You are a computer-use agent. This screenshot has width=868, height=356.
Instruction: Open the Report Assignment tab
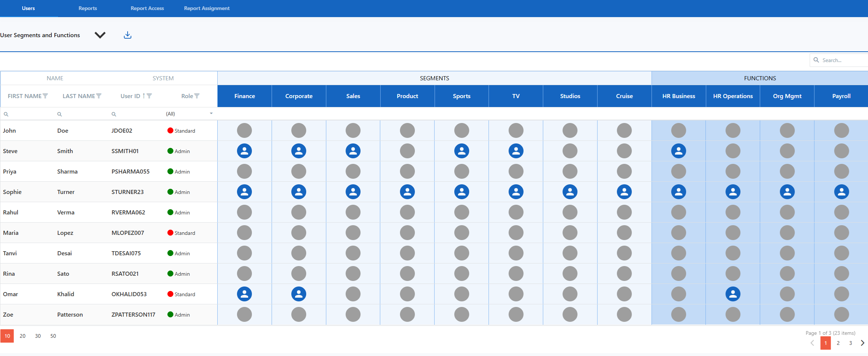pyautogui.click(x=206, y=8)
